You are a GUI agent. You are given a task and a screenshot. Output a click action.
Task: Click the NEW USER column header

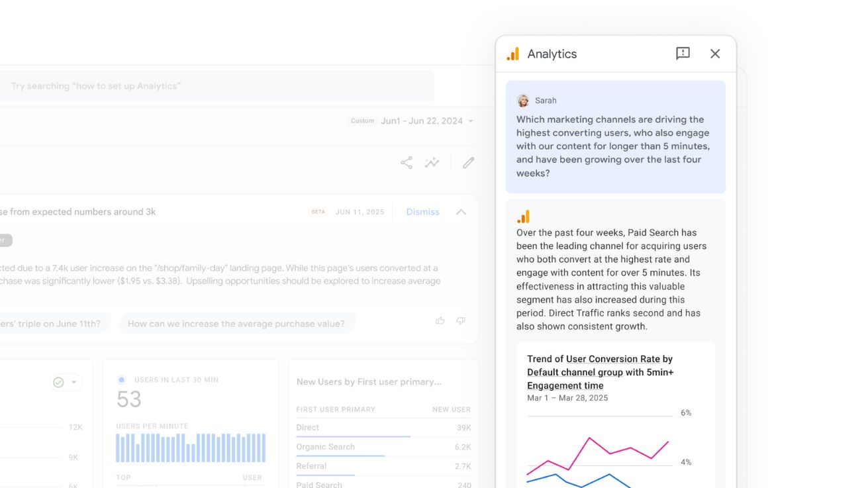coord(452,410)
